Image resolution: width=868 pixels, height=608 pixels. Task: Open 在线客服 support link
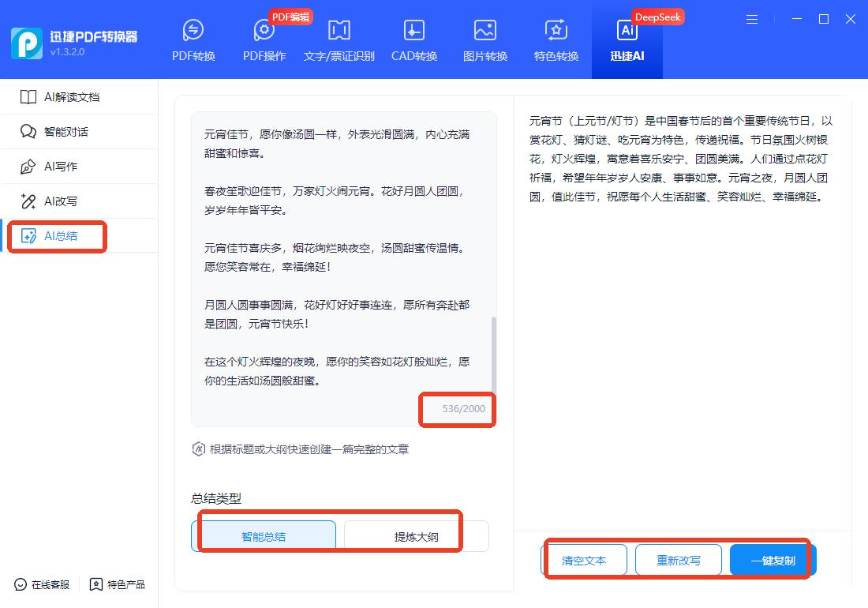coord(43,584)
